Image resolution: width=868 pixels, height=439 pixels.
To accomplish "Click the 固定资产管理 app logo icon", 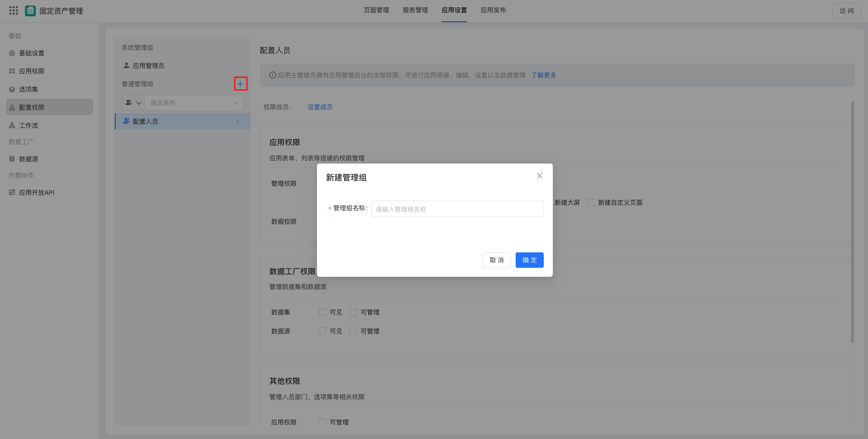I will [x=30, y=10].
